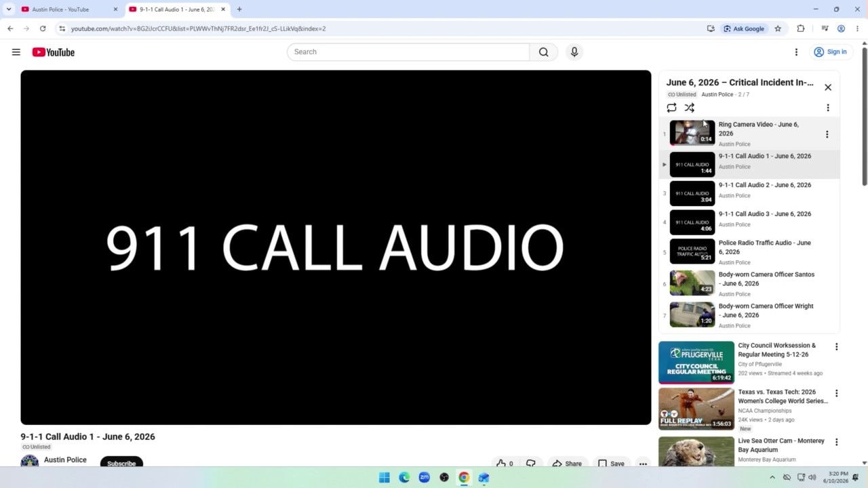
Task: Open the YouTube guide hamburger menu
Action: tap(16, 52)
